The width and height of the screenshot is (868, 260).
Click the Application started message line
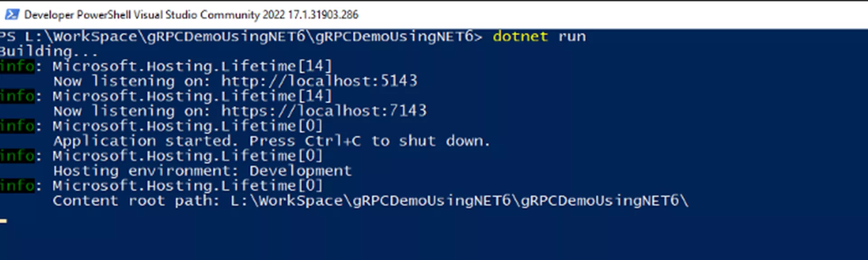271,141
